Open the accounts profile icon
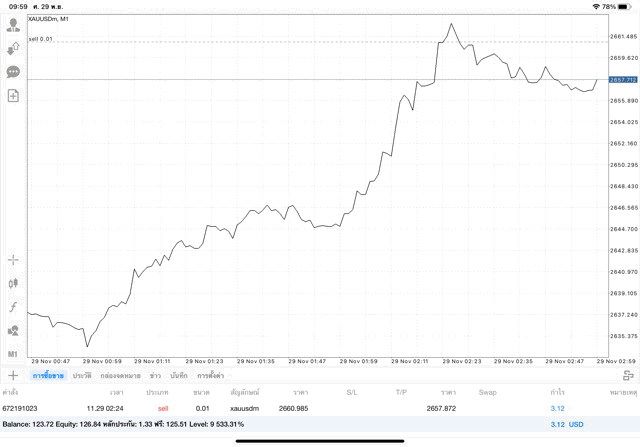 [x=13, y=25]
